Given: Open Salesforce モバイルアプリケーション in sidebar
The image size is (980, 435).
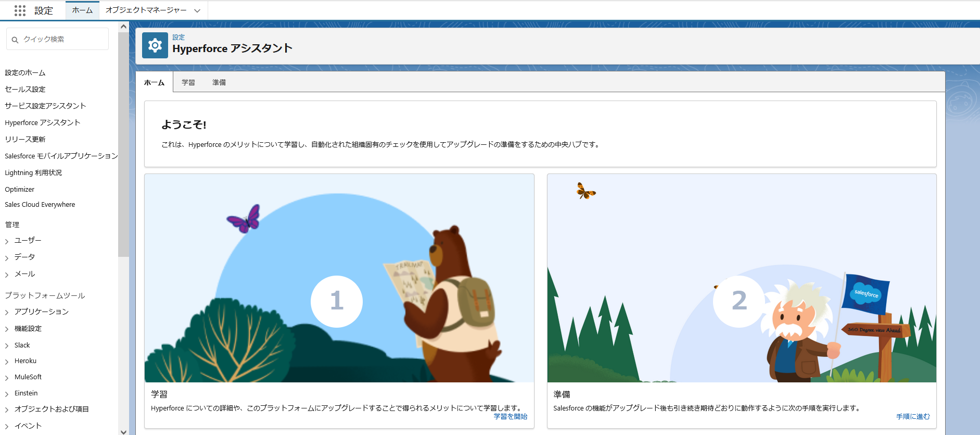Looking at the screenshot, I should click(x=61, y=156).
